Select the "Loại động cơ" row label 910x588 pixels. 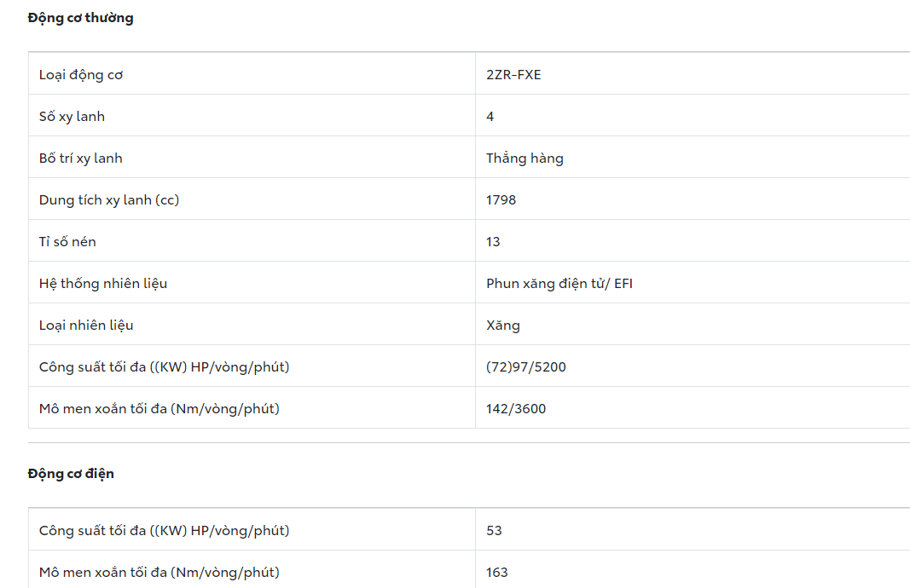[81, 75]
